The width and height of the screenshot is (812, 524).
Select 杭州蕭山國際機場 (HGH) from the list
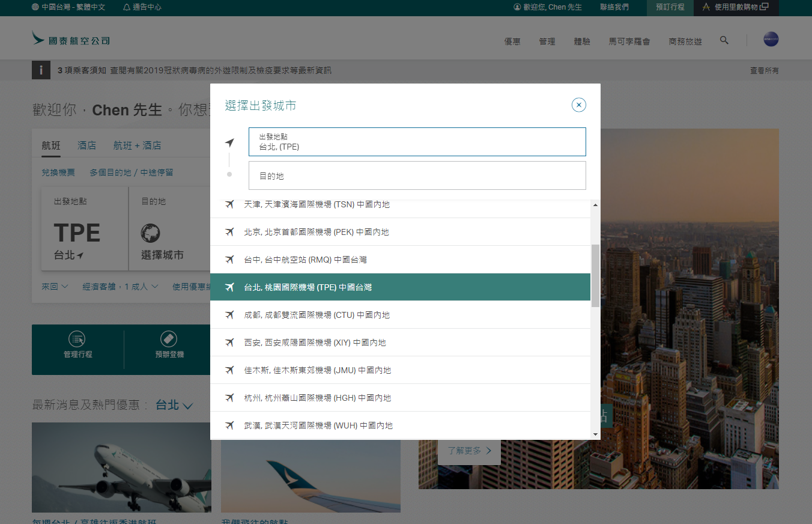pos(401,398)
